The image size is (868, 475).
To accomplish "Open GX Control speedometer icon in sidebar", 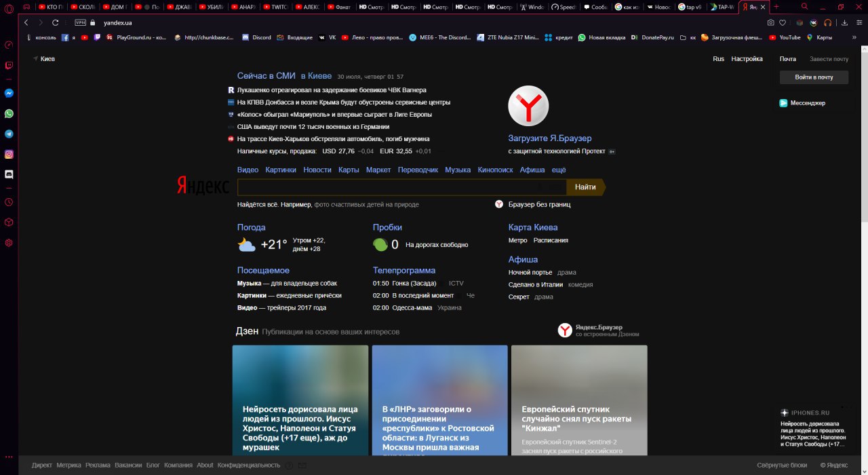I will pyautogui.click(x=9, y=45).
